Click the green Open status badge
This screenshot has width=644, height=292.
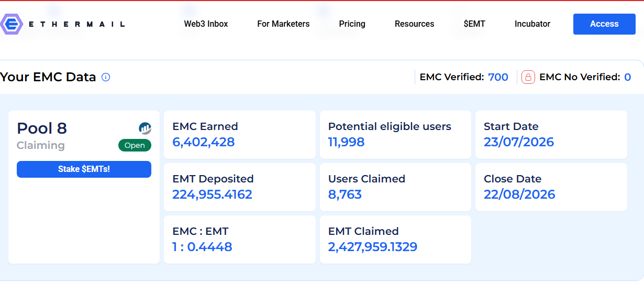point(135,146)
